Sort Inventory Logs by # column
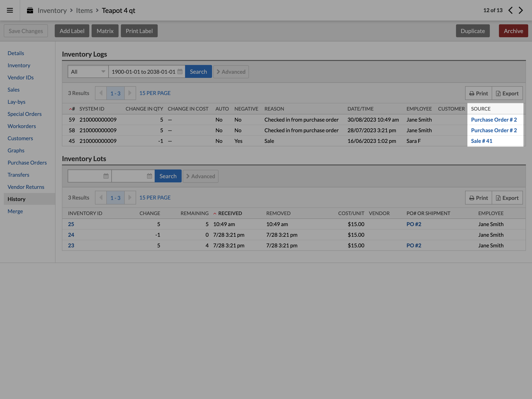Viewport: 532px width, 399px height. coord(72,109)
